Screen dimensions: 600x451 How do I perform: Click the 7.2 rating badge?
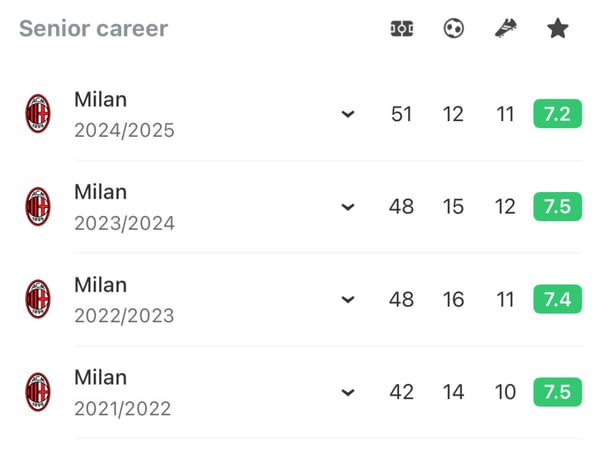(x=558, y=114)
